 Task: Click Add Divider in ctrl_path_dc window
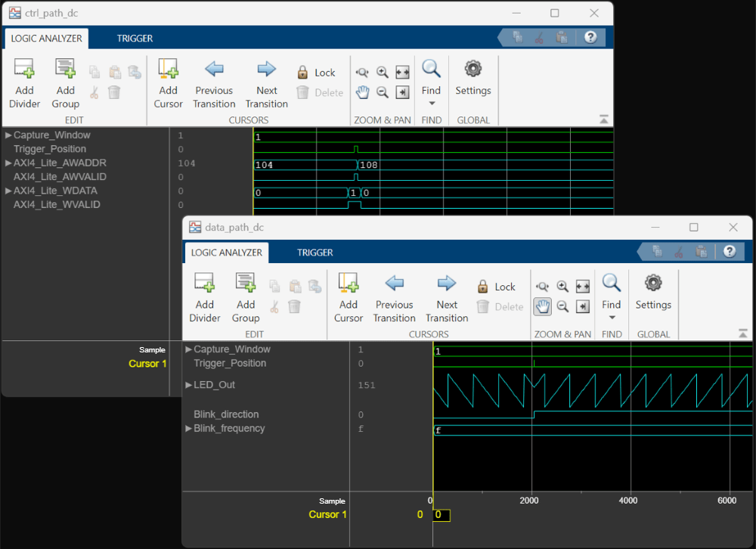click(24, 82)
